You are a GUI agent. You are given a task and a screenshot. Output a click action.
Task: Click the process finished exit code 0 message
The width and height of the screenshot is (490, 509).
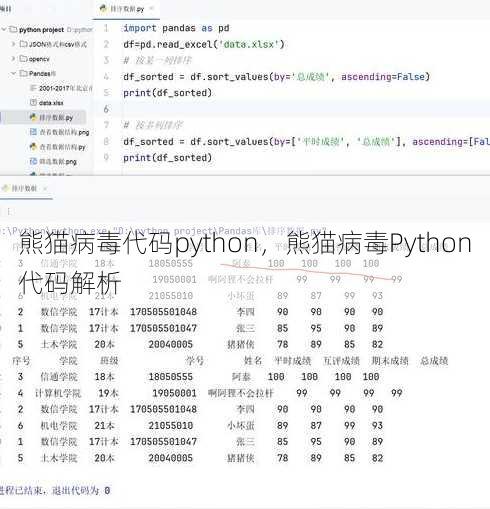(x=55, y=490)
